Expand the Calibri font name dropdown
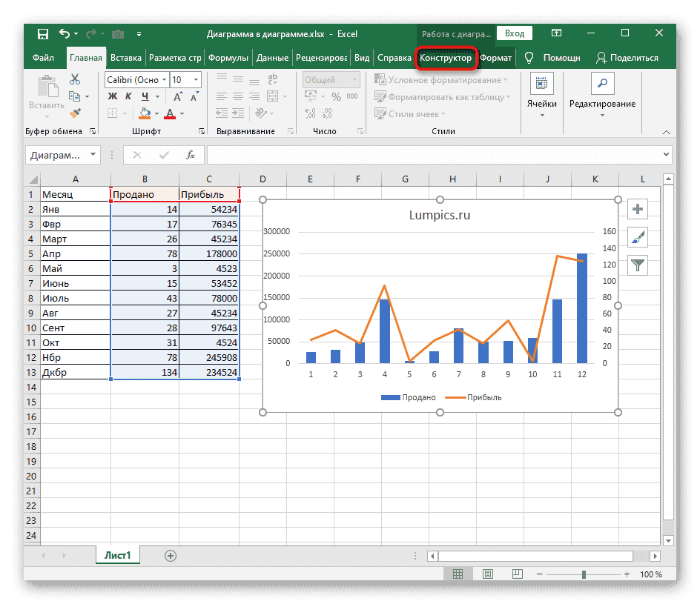Viewport: 700px width, 604px height. [x=164, y=80]
